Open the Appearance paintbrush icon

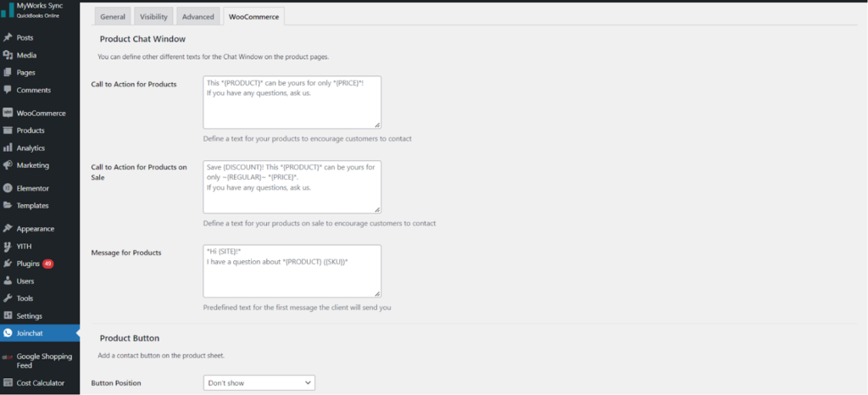pos(8,229)
